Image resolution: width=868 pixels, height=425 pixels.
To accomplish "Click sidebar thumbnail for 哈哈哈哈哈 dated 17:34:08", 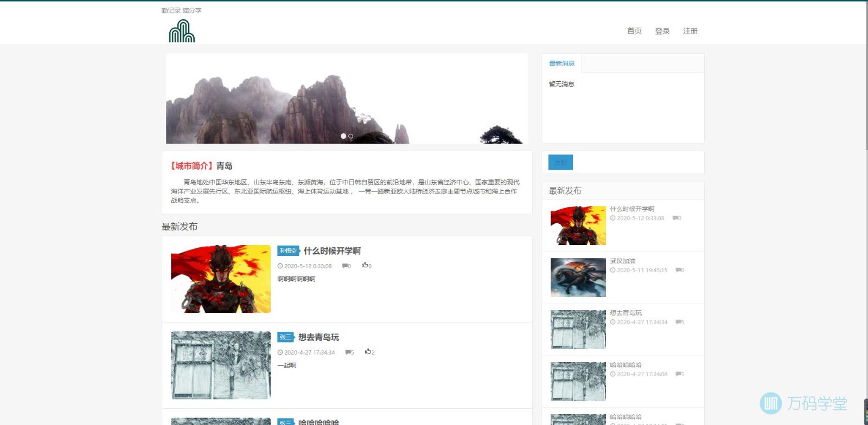I will (578, 382).
